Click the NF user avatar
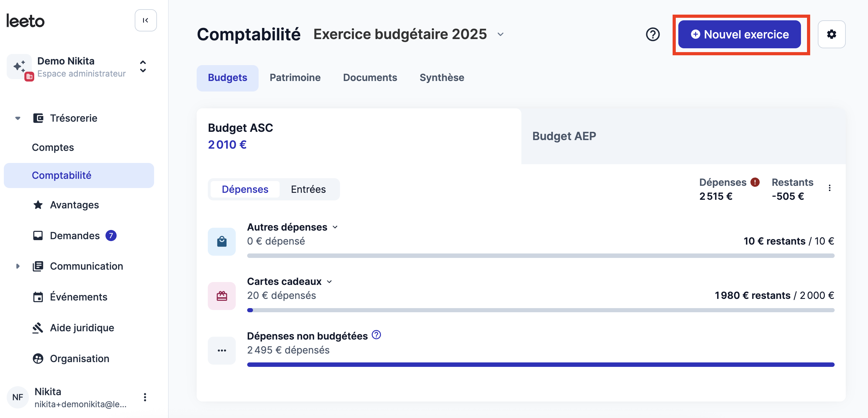 (x=17, y=397)
